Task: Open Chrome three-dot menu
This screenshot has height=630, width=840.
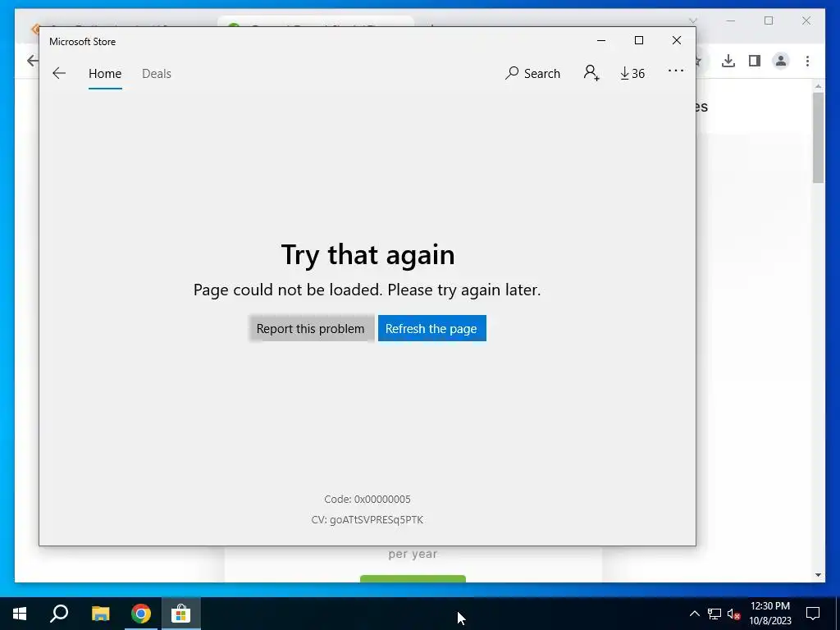Action: pos(807,61)
